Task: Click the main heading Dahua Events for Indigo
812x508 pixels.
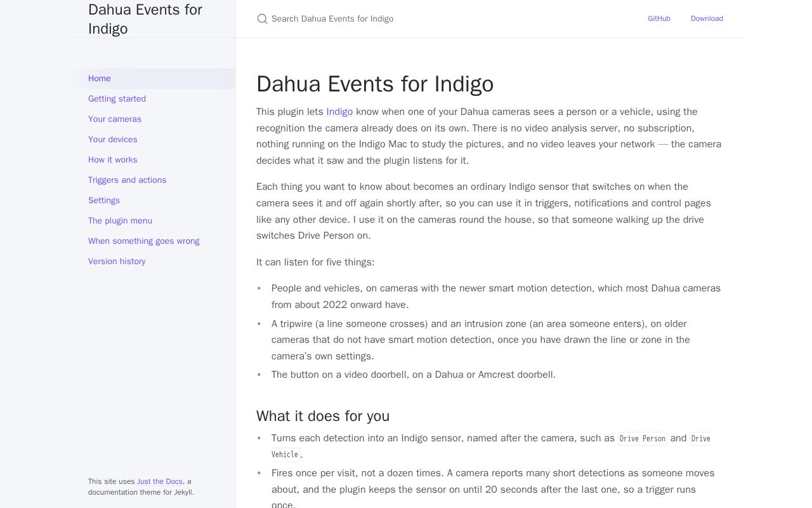Action: click(375, 84)
